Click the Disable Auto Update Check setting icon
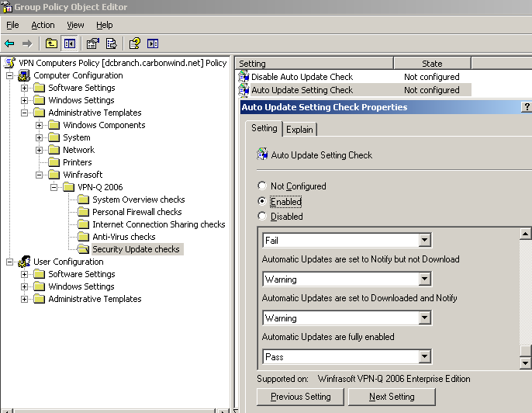The width and height of the screenshot is (532, 413). point(244,77)
